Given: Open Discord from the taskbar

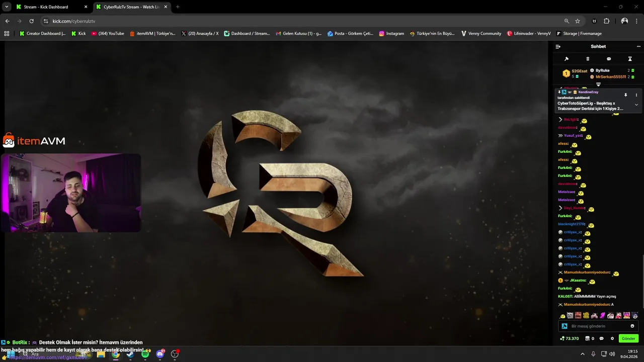Looking at the screenshot, I should (x=160, y=354).
